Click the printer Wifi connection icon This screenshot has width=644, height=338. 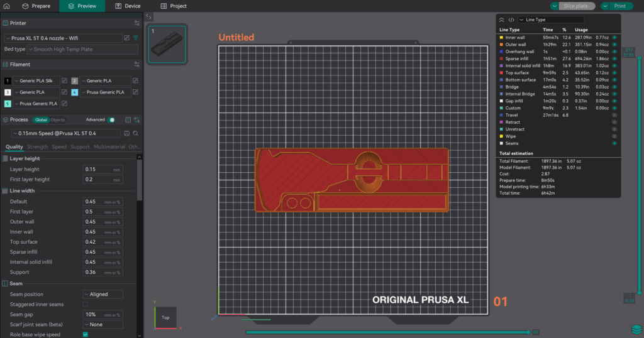[x=135, y=38]
